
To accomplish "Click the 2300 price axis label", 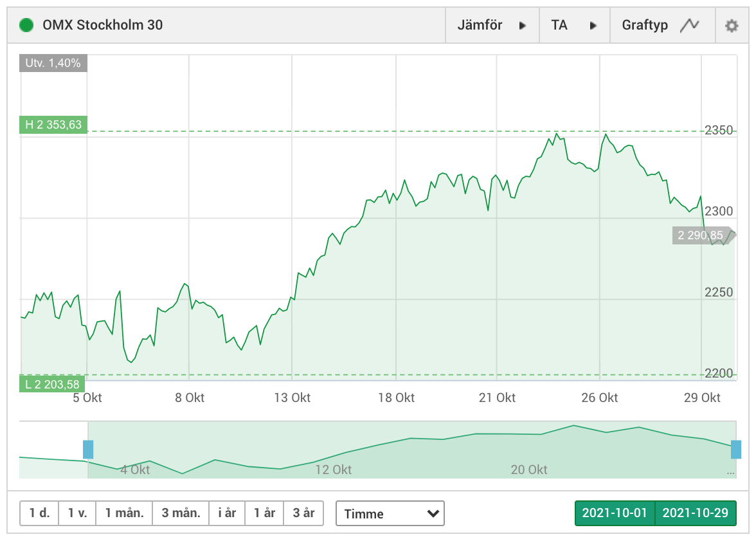I will [719, 212].
